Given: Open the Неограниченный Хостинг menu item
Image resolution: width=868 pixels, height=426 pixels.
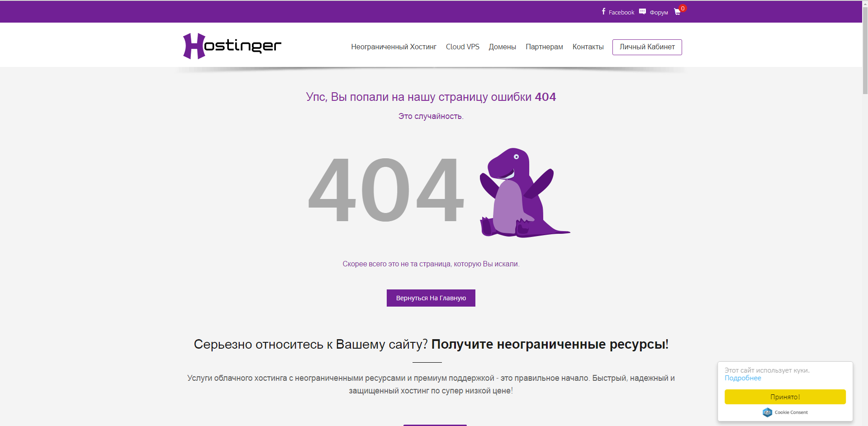Looking at the screenshot, I should tap(394, 47).
